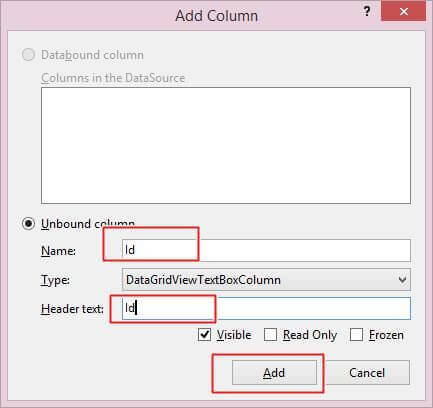
Task: Close the Add Column dialog
Action: (403, 12)
